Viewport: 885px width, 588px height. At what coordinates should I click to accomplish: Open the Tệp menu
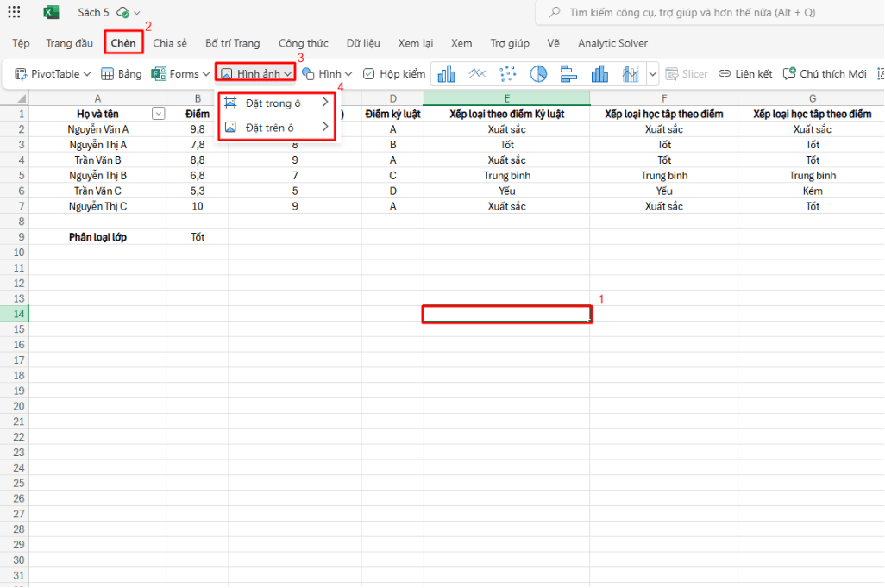click(21, 43)
